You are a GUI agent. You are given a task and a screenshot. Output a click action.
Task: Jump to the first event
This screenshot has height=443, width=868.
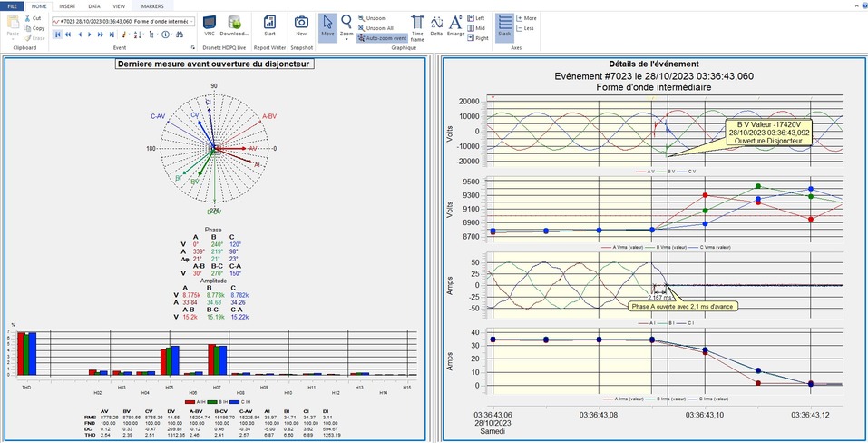tap(58, 34)
